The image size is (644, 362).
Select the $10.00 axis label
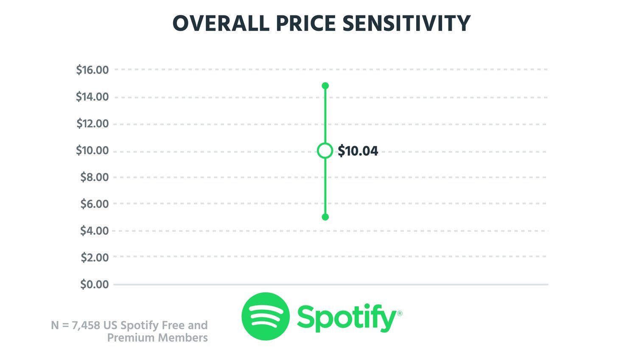coord(92,150)
